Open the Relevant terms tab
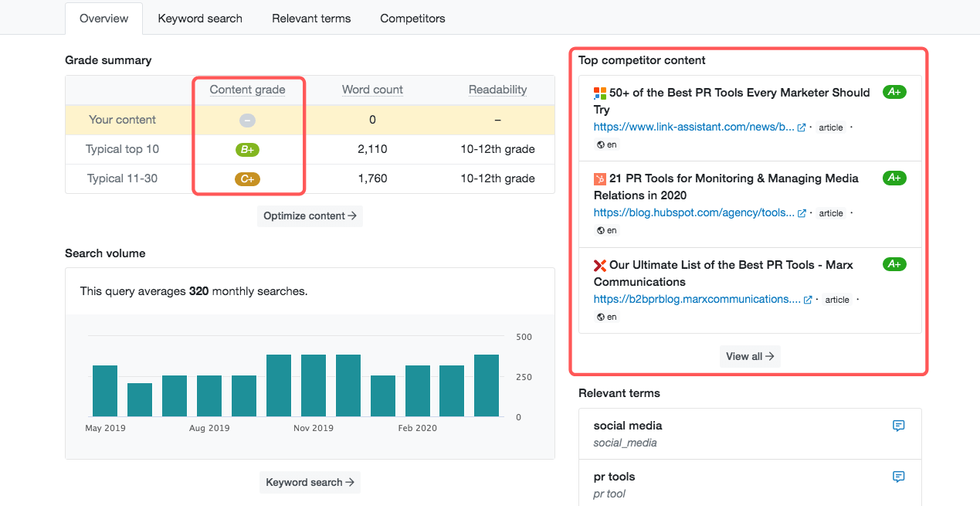The height and width of the screenshot is (506, 980). coord(311,19)
